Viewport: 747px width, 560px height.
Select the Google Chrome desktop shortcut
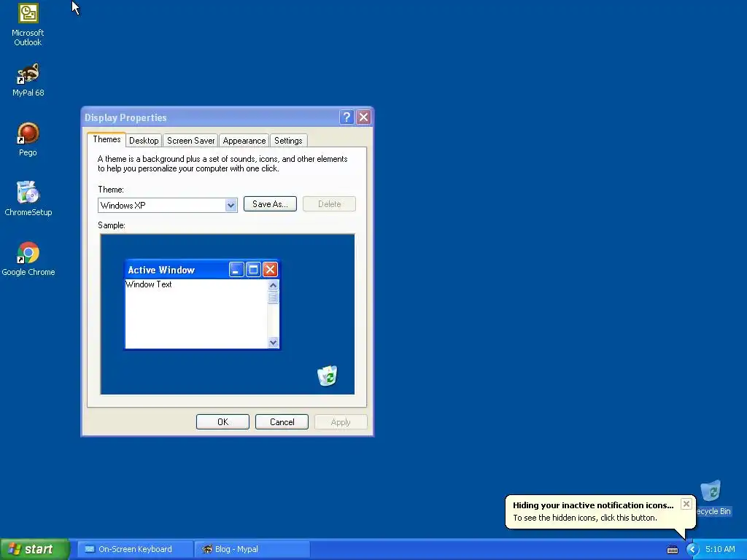[x=28, y=259]
